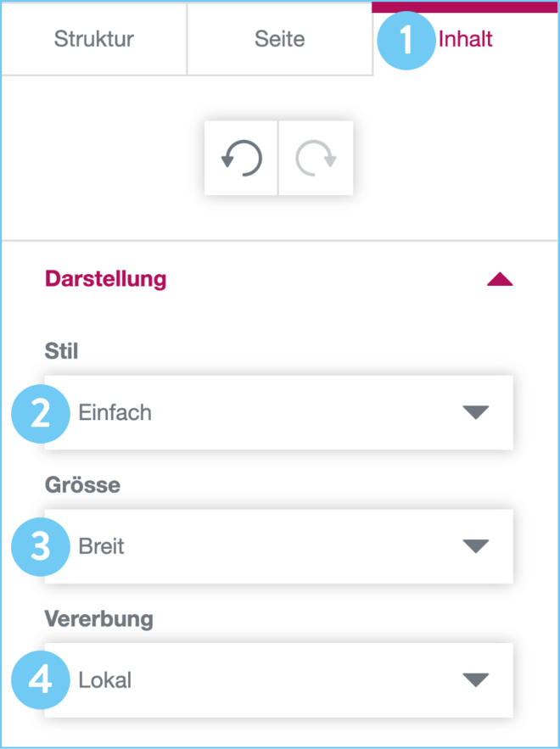Click the Stil field label
Viewport: 560px width, 749px height.
(x=61, y=351)
